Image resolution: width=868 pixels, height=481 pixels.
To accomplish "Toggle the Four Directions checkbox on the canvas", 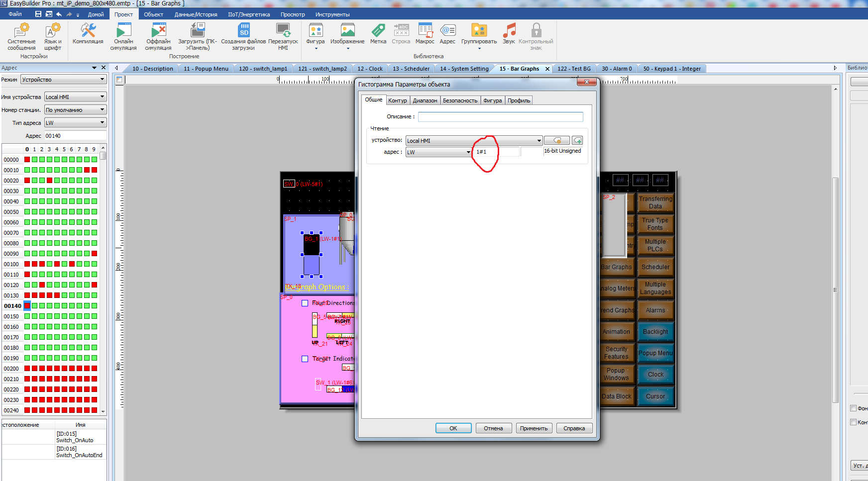I will 305,303.
